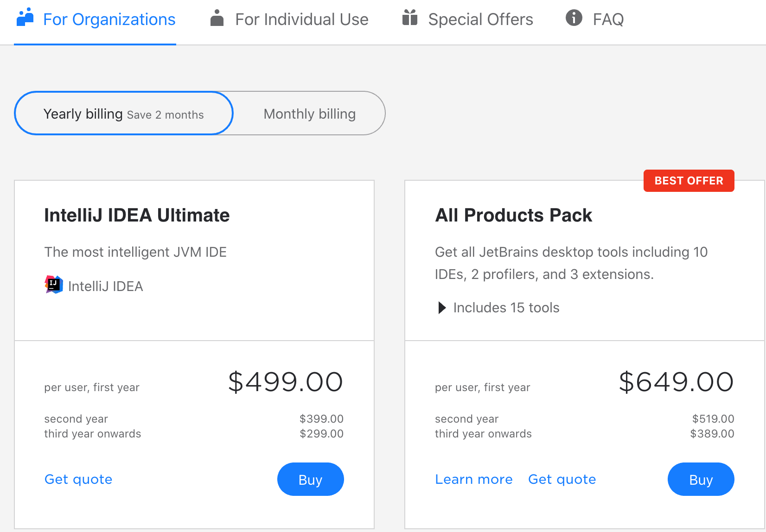This screenshot has width=766, height=532.
Task: Buy IntelliJ IDEA Ultimate
Action: click(x=310, y=479)
